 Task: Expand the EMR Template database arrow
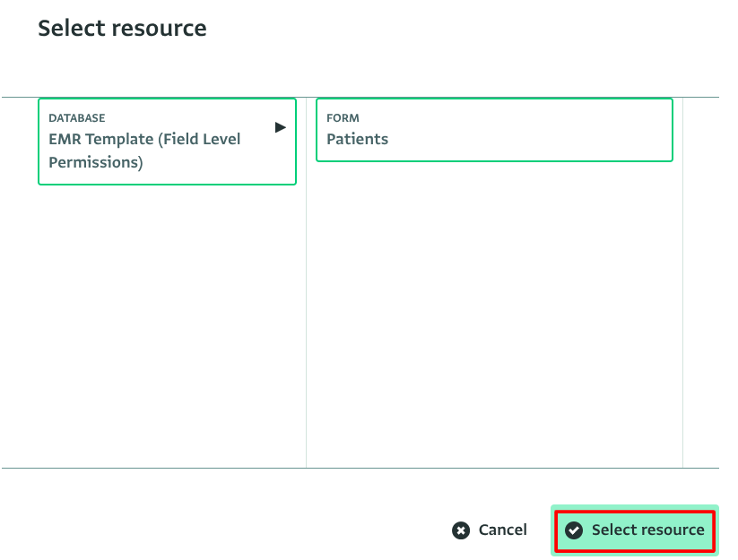(x=281, y=127)
